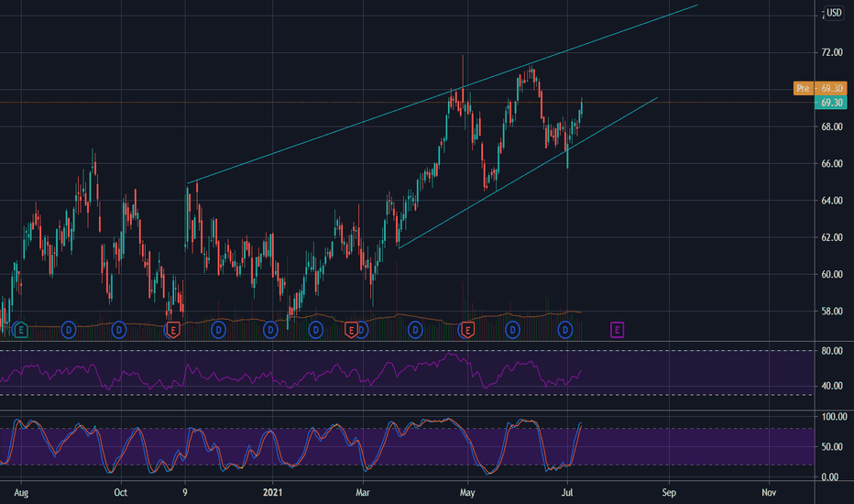Screen dimensions: 854x504
Task: Click the Stochastic 100.00 scale label
Action: pyautogui.click(x=834, y=416)
